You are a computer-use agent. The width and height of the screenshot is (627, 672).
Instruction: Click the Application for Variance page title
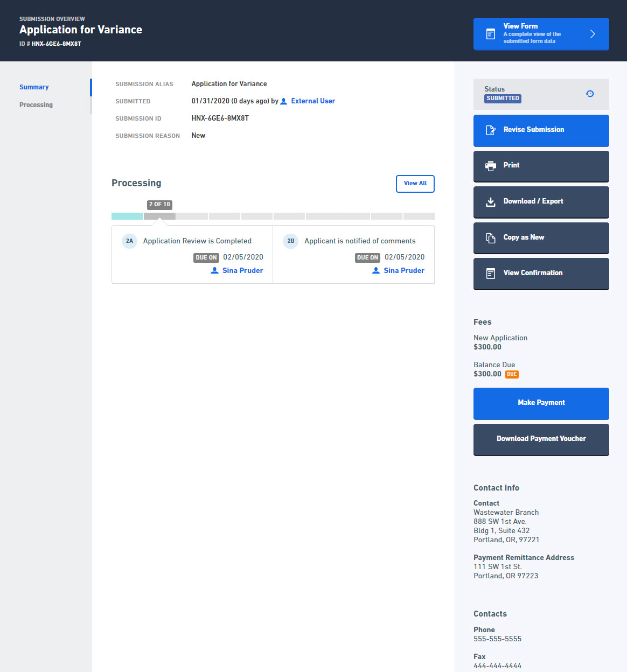coord(81,30)
